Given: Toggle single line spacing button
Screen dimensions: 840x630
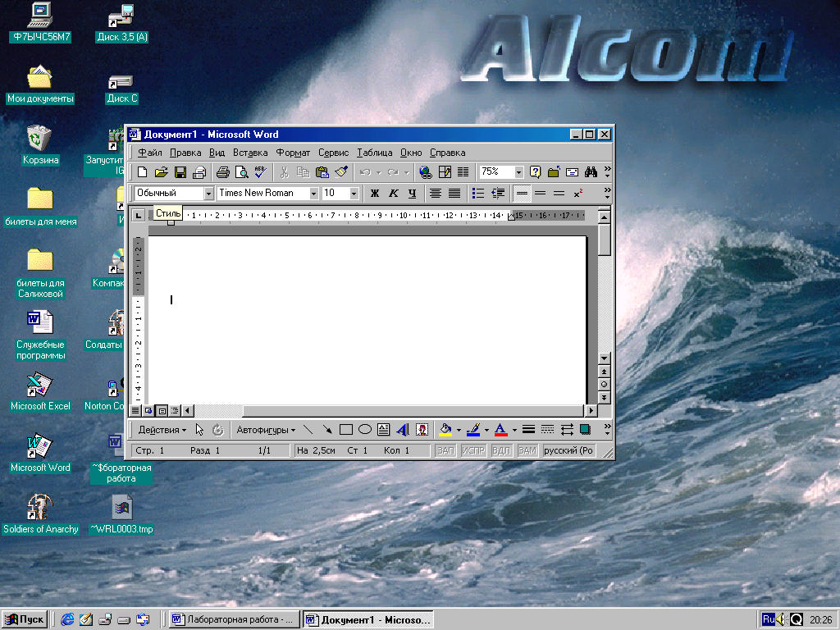Looking at the screenshot, I should coord(522,193).
